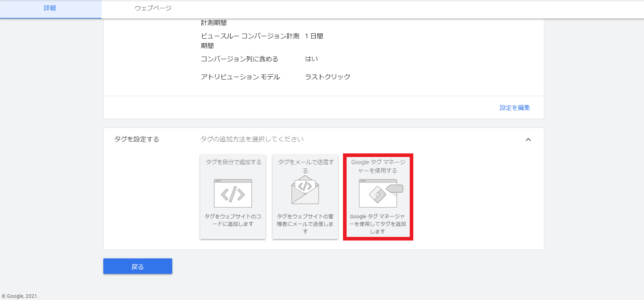Open the 設定を編集 link
Screen dimensions: 644x300
[x=514, y=108]
